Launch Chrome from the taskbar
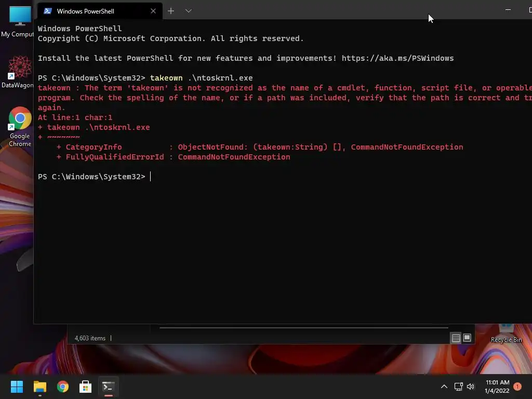The image size is (532, 399). click(63, 387)
